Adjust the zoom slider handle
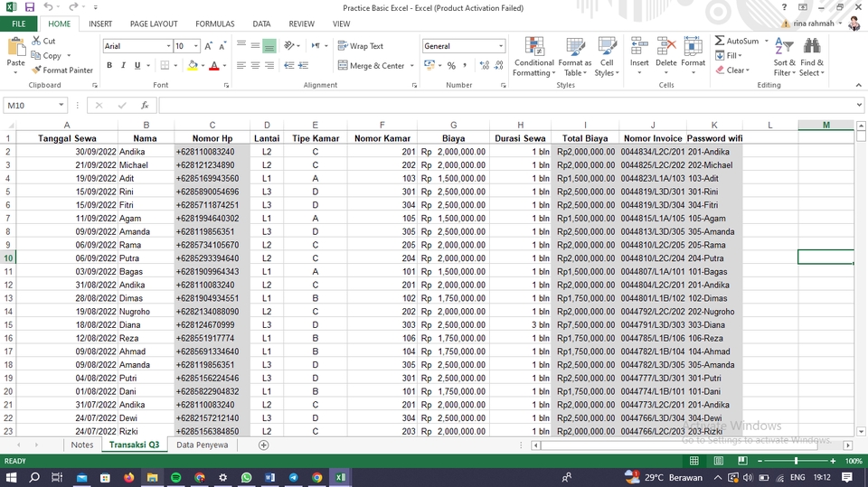The height and width of the screenshot is (487, 868). coord(796,461)
